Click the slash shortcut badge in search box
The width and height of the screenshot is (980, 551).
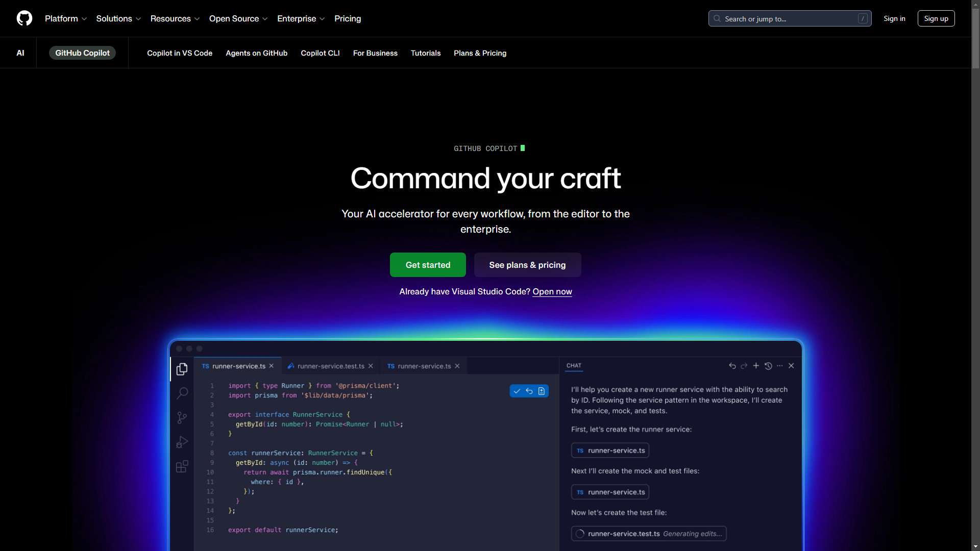(863, 19)
